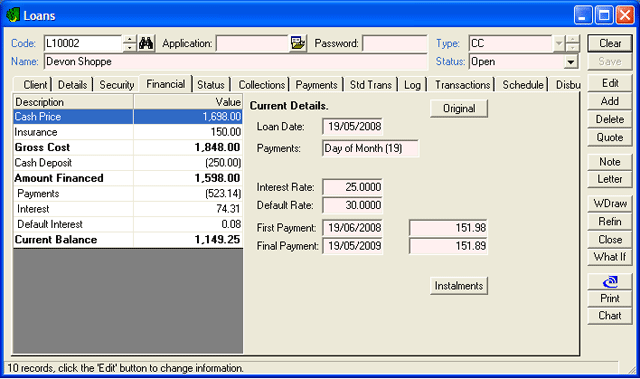Open the Type dropdown arrow
The width and height of the screenshot is (640, 379).
click(558, 43)
